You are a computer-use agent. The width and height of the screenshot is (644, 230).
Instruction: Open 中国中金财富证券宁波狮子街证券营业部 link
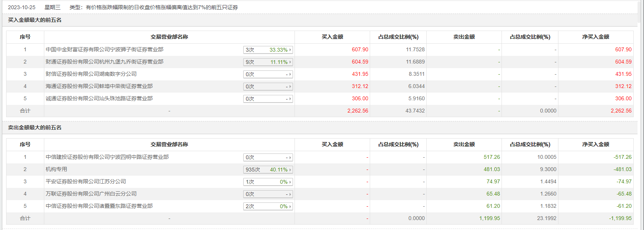105,49
